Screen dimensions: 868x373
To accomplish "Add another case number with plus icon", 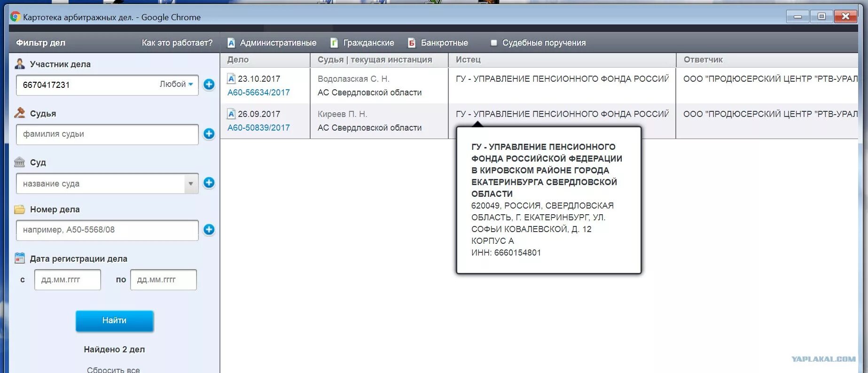I will point(209,230).
